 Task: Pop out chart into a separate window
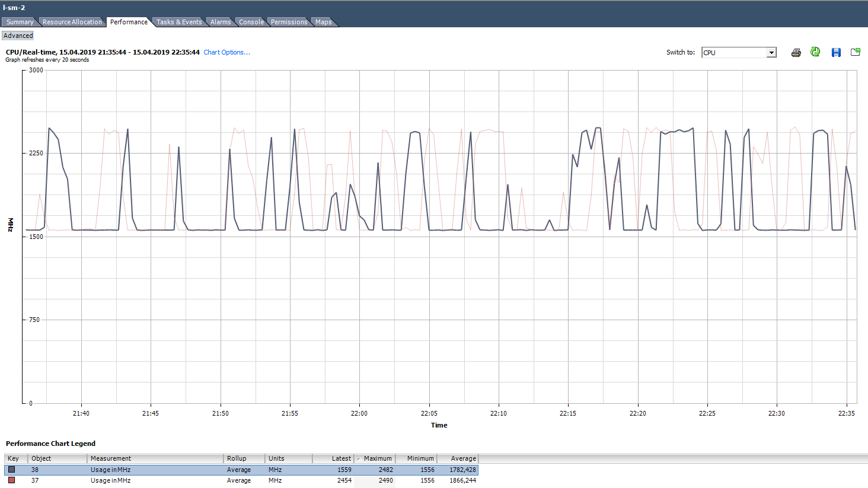(x=855, y=52)
